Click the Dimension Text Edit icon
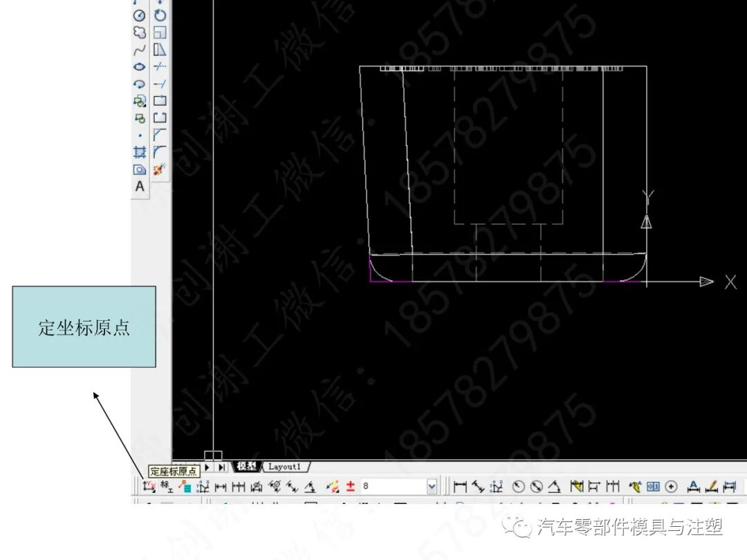This screenshot has width=747, height=560. [x=712, y=486]
